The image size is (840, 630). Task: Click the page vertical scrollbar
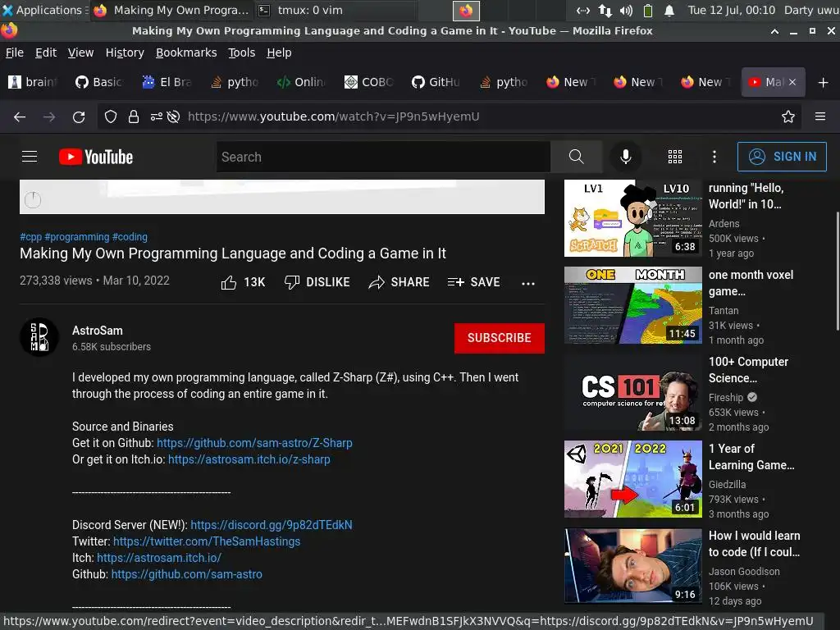[x=838, y=272]
